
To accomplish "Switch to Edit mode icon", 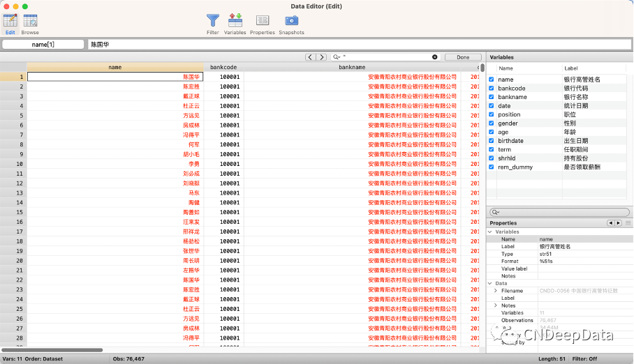I will pos(10,24).
